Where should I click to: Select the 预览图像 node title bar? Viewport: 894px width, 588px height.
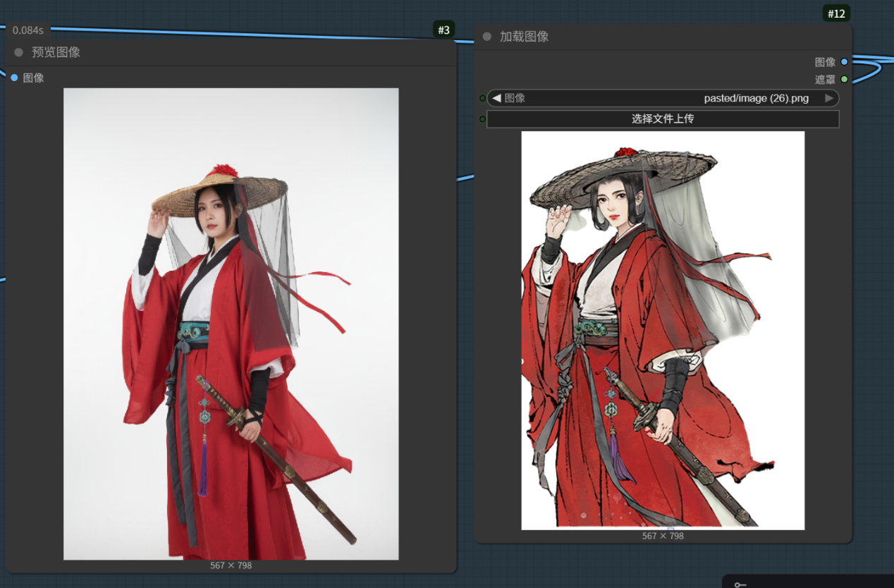click(212, 52)
